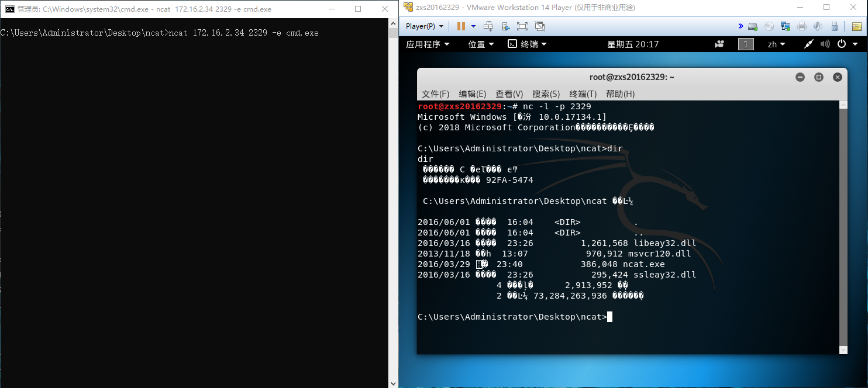Click the terminal prompt cursor after ncat>
868x388 pixels.
click(x=610, y=317)
